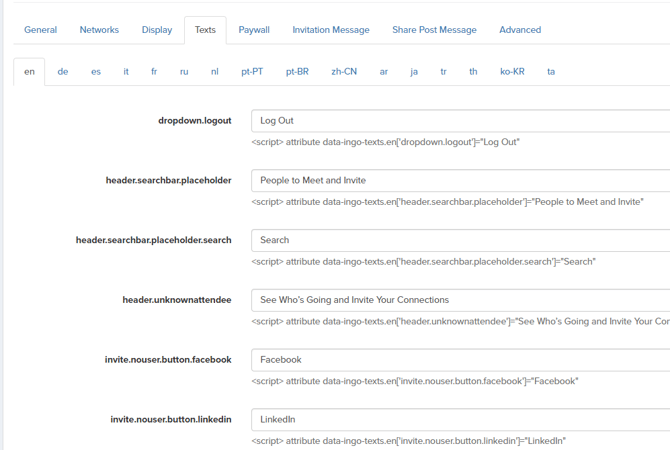Open the ko-KR language tab
The image size is (670, 450).
pos(512,72)
